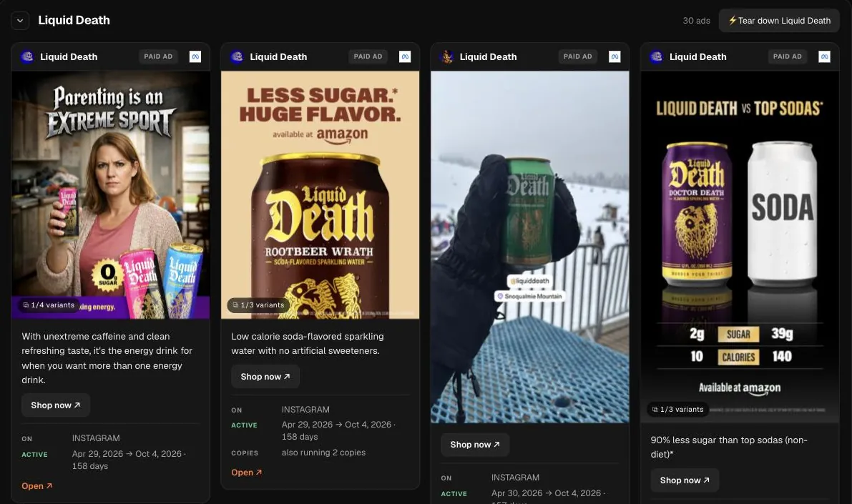This screenshot has height=504, width=852.
Task: Click Meta icon on Rootbeer Wrath card
Action: click(405, 56)
